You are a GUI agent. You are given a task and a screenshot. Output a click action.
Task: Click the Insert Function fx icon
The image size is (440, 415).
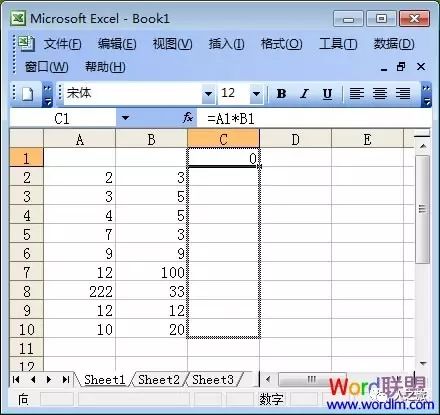pos(188,118)
